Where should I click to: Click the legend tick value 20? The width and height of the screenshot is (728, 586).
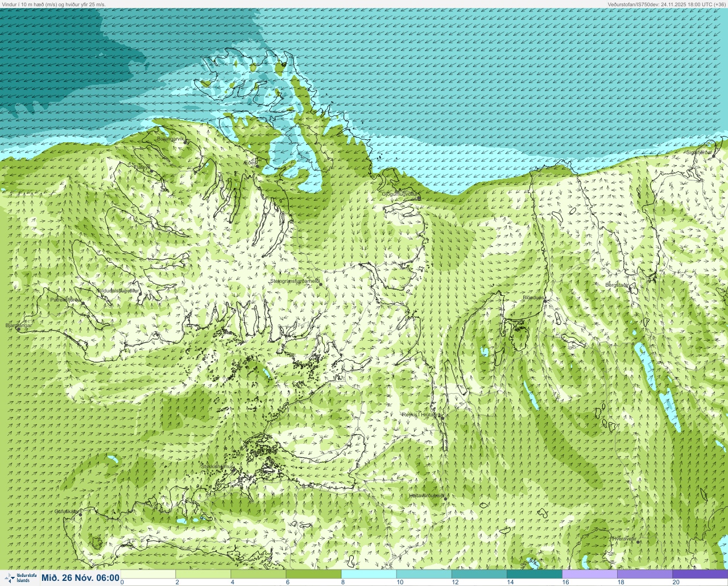(676, 582)
